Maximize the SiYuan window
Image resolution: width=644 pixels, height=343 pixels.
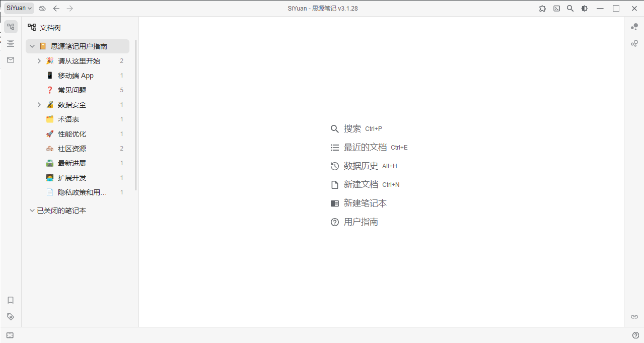click(616, 9)
